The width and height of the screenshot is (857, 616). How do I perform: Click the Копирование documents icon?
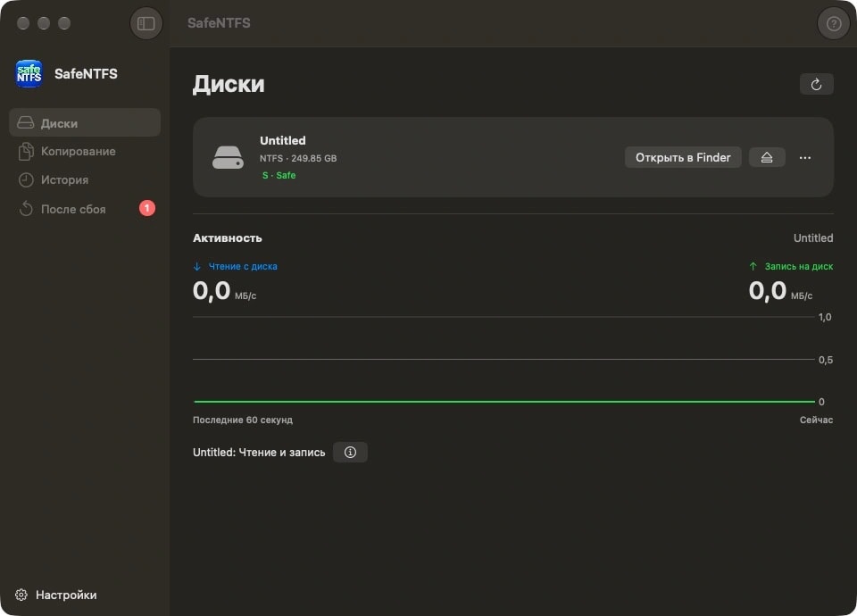(x=26, y=151)
